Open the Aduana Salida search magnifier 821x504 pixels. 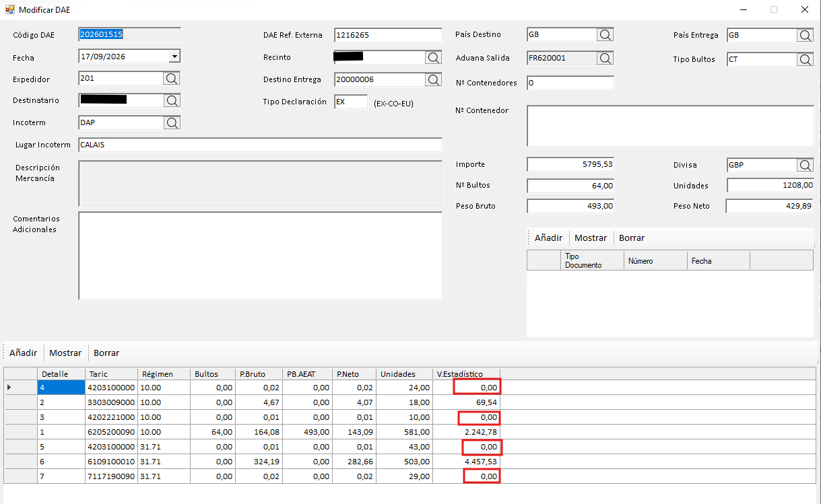(605, 58)
